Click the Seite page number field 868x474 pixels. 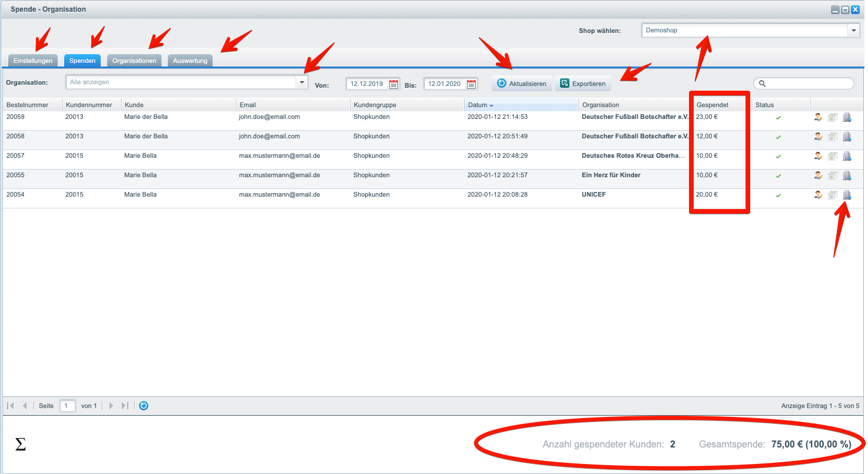(68, 406)
